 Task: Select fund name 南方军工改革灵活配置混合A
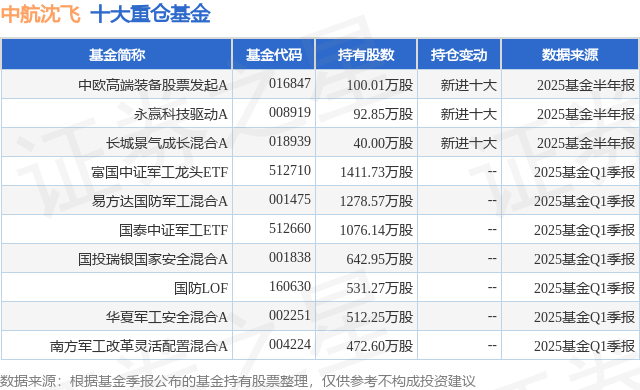[139, 346]
